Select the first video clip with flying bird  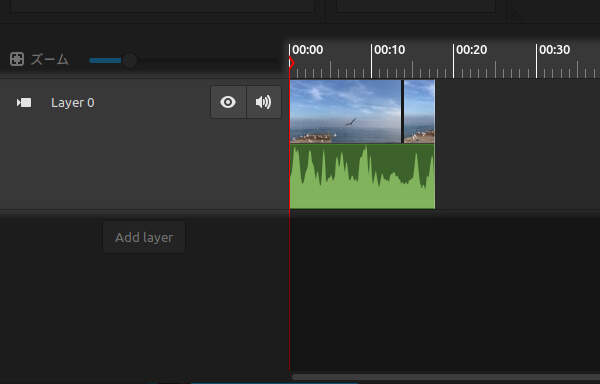click(x=346, y=111)
